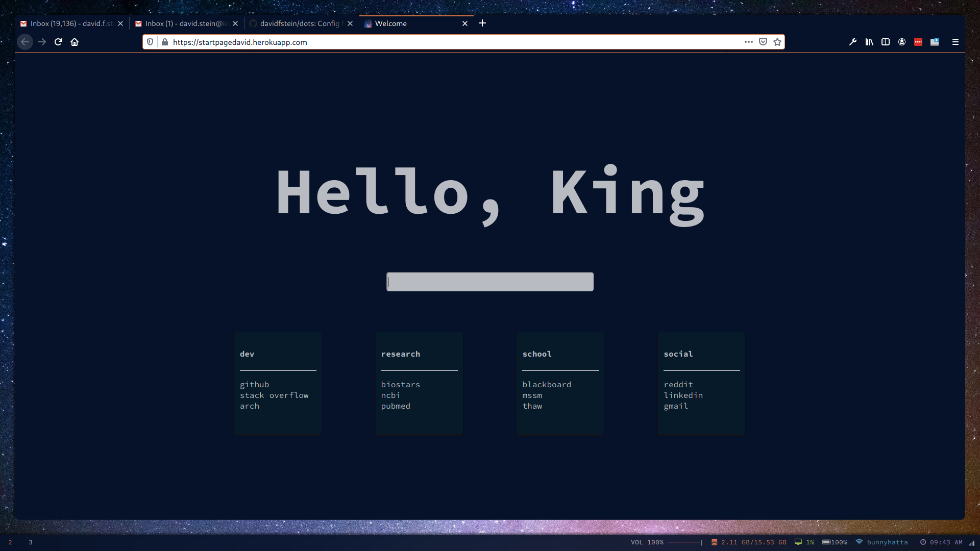Switch to davidfstein/dots GitHub tab
The height and width of the screenshot is (551, 980).
[x=300, y=23]
